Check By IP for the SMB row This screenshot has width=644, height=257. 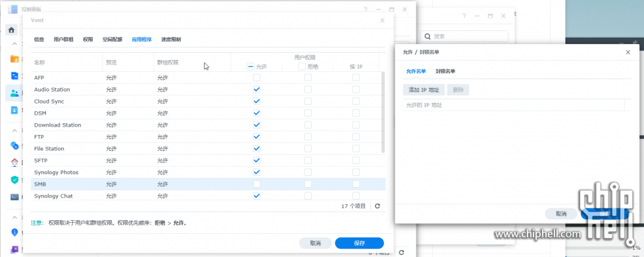click(356, 185)
